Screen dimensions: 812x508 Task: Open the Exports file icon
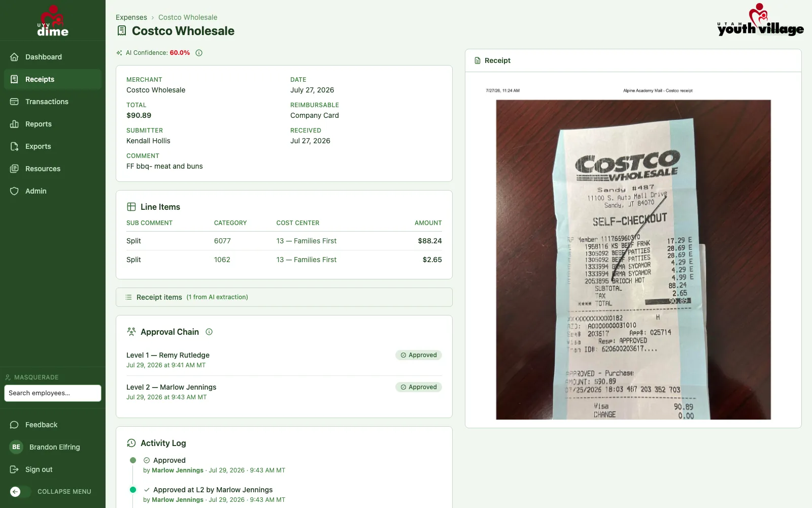click(14, 146)
